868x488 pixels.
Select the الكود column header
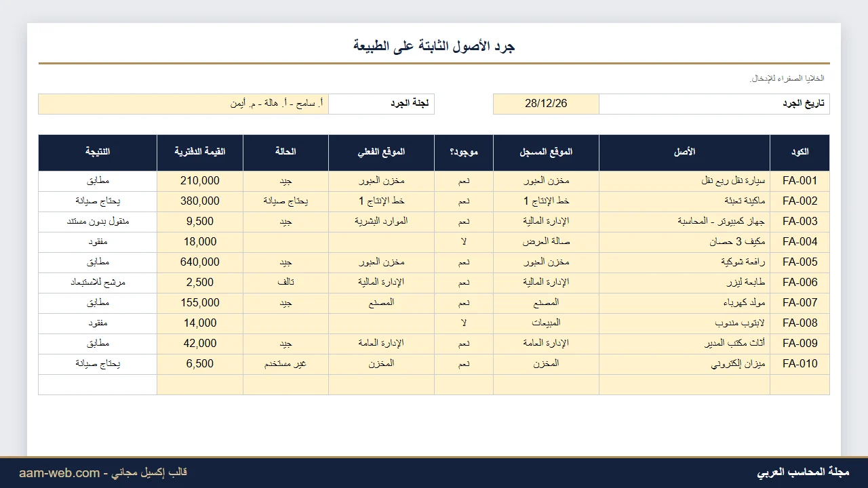click(800, 152)
